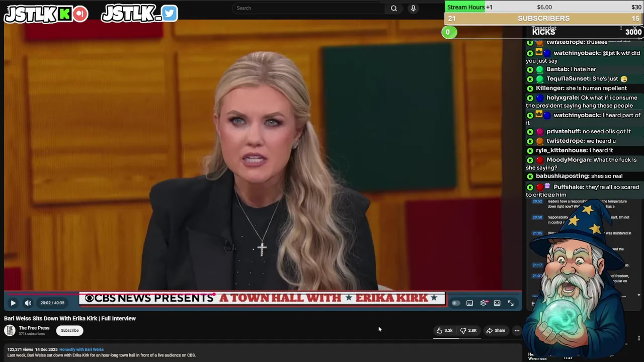Like the video showing 3.2k likes
Image resolution: width=644 pixels, height=362 pixels.
(x=444, y=330)
